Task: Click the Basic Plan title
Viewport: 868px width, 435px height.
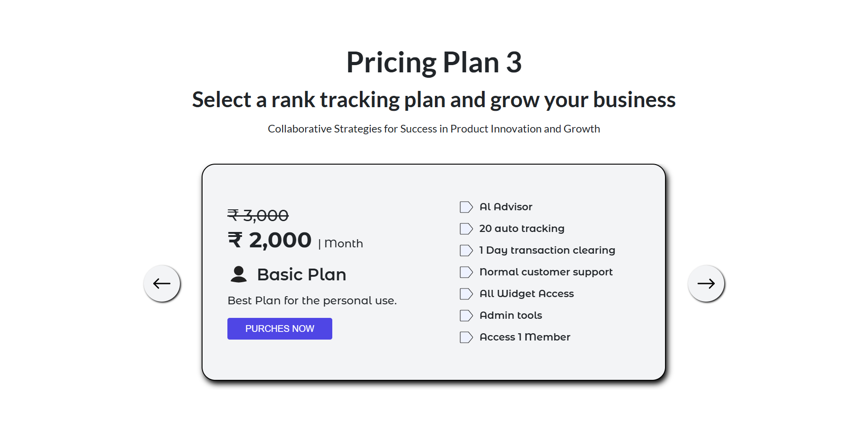Action: [x=302, y=274]
